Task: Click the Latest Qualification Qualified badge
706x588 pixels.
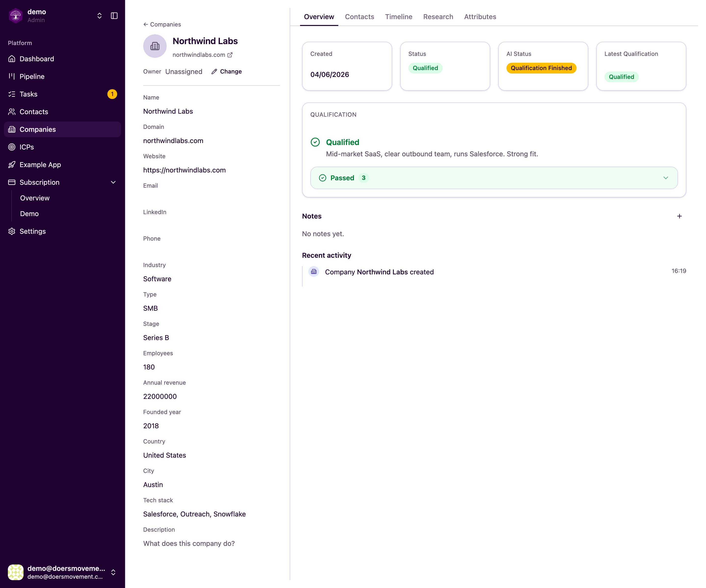Action: (x=622, y=77)
